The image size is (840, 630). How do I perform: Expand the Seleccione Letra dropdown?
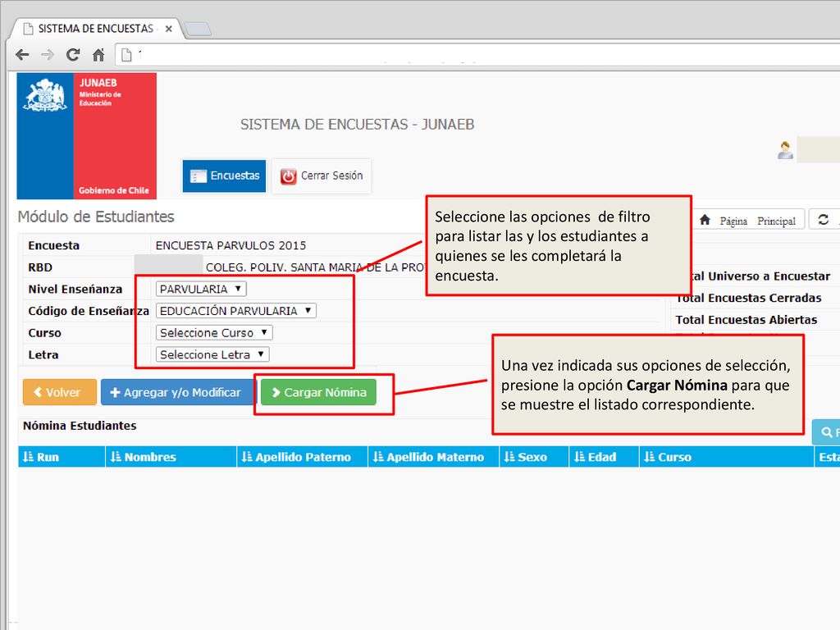pyautogui.click(x=212, y=354)
